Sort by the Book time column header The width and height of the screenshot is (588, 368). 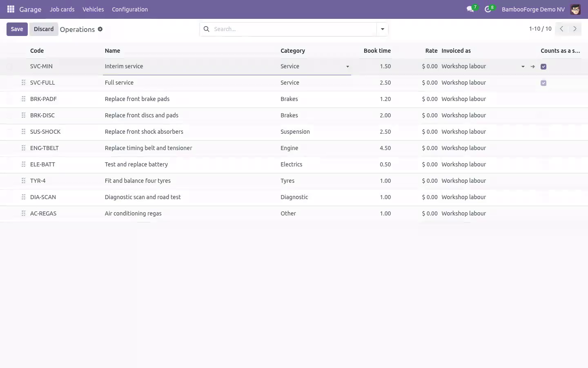[x=377, y=51]
